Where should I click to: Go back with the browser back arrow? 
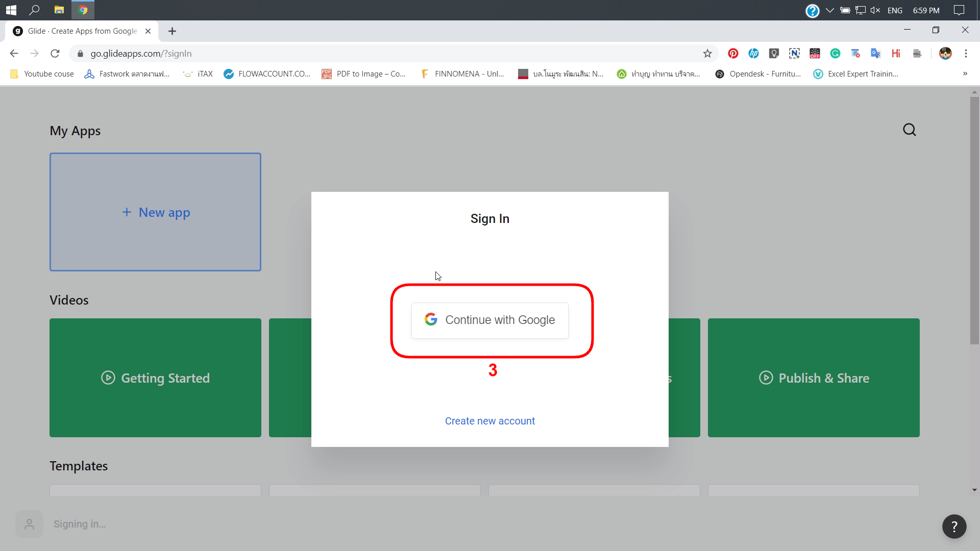(14, 54)
